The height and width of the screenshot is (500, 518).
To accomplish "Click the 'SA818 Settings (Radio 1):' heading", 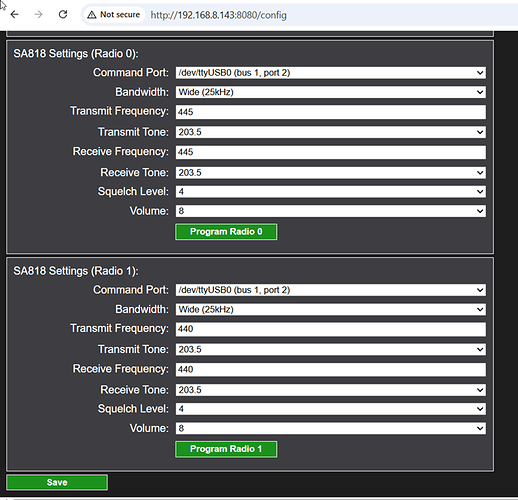I will pyautogui.click(x=76, y=271).
